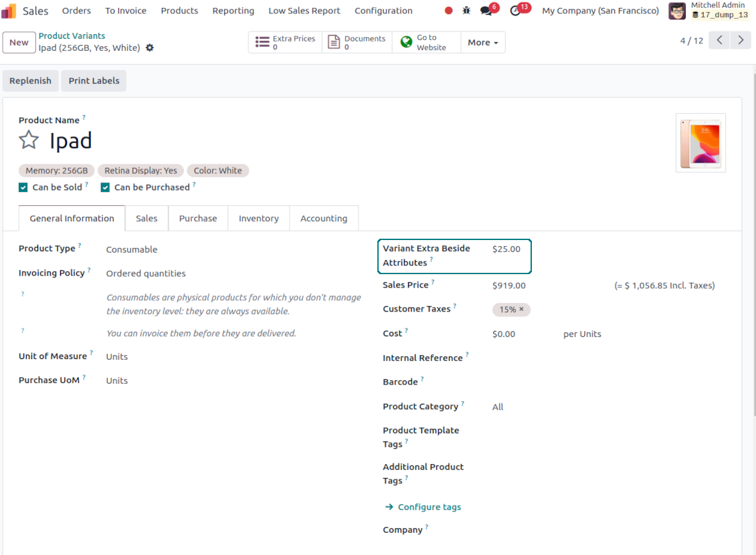Show help tooltip for Barcode
The image size is (756, 555).
pos(422,378)
